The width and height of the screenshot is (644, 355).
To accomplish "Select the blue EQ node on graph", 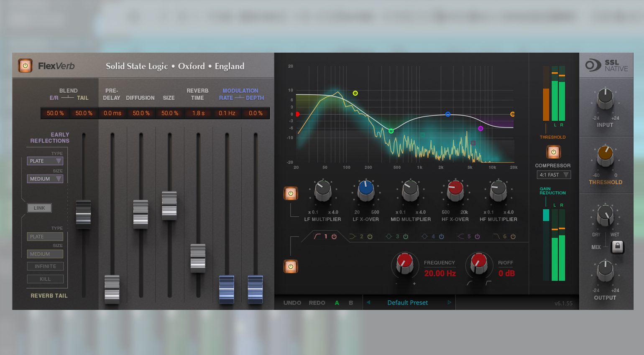I will [448, 114].
